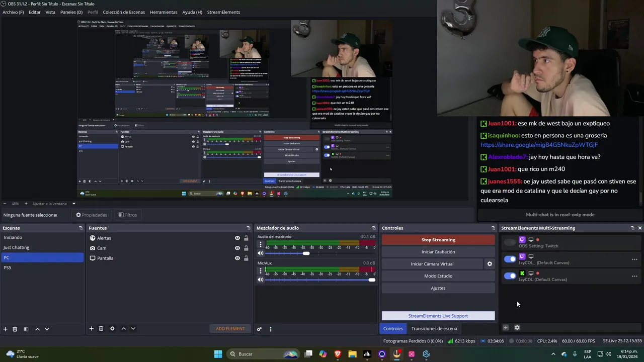
Task: Undock the Controles panel
Action: pyautogui.click(x=493, y=228)
